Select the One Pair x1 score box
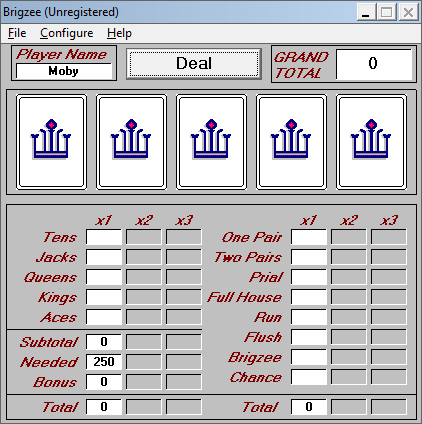The width and height of the screenshot is (422, 424). [x=309, y=237]
